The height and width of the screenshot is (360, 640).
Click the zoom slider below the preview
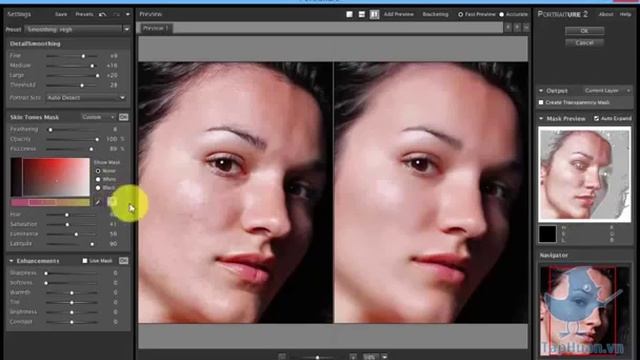[x=317, y=357]
